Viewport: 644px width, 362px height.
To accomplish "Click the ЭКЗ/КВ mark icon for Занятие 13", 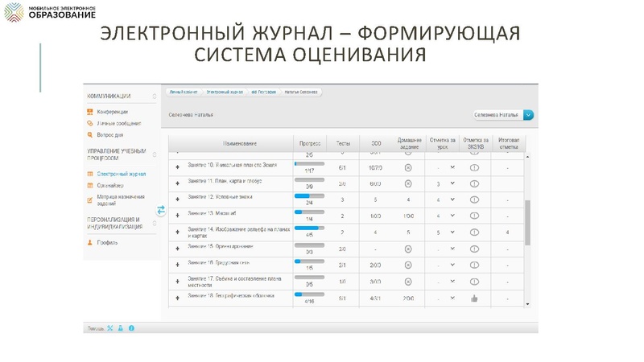I will (x=474, y=216).
